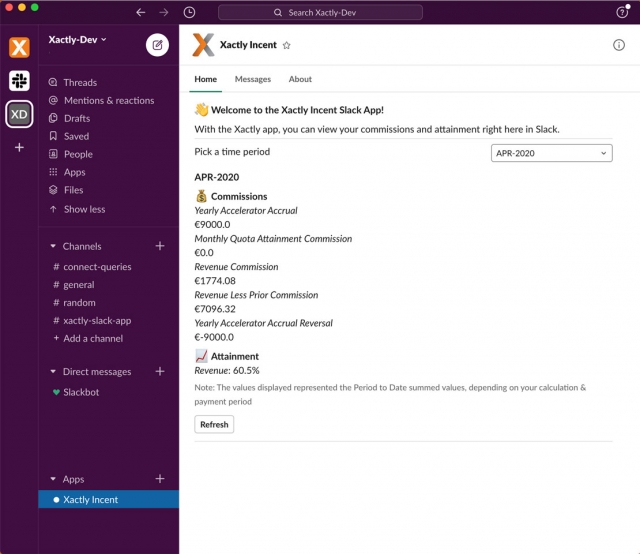This screenshot has width=640, height=554.
Task: Switch to the Messages tab
Action: (x=253, y=79)
